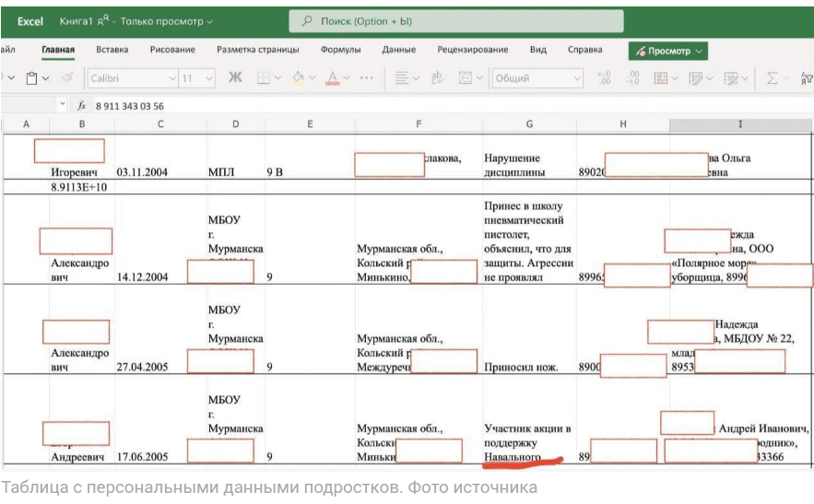Toggle bold formatting (Ж) button

click(x=235, y=78)
